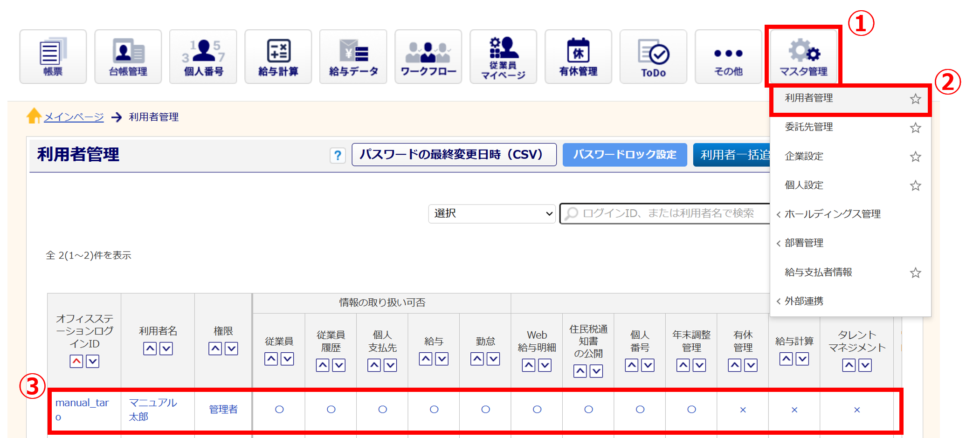The height and width of the screenshot is (438, 980).
Task: Toggle favorite star for 給与支払者情報
Action: (x=915, y=273)
